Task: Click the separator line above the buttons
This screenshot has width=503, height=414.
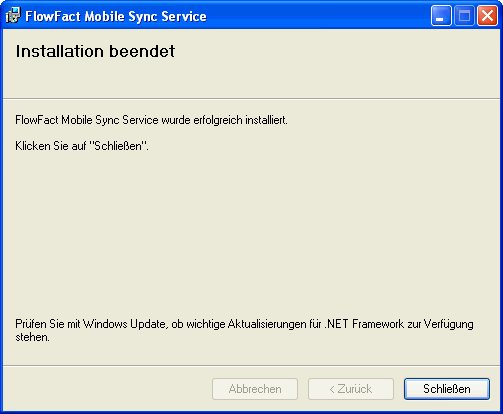Action: click(251, 366)
